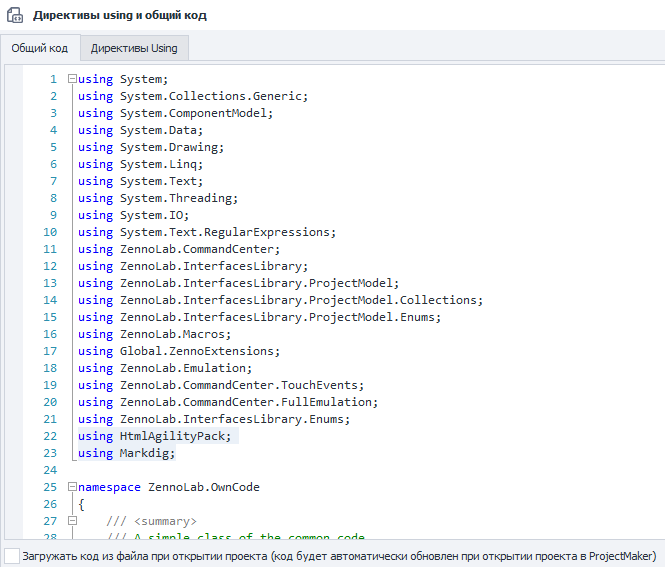Click 'using ZennoLab.InterfacesLibrary;' on line 12
The height and width of the screenshot is (567, 665).
tap(193, 266)
